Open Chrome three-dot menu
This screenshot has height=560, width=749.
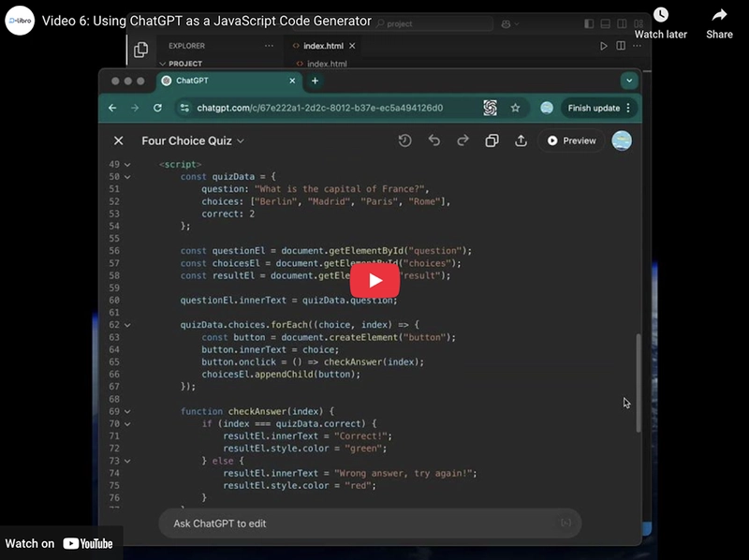coord(628,108)
